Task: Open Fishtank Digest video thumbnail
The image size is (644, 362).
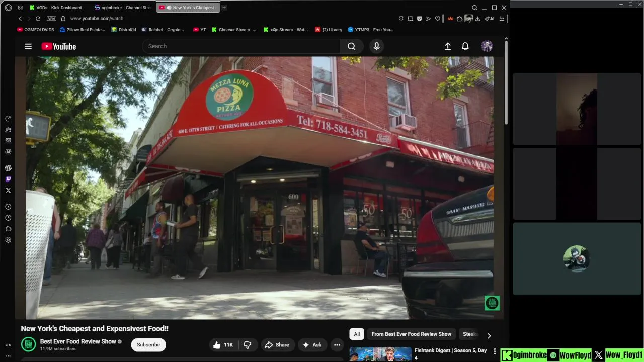Action: point(380,354)
